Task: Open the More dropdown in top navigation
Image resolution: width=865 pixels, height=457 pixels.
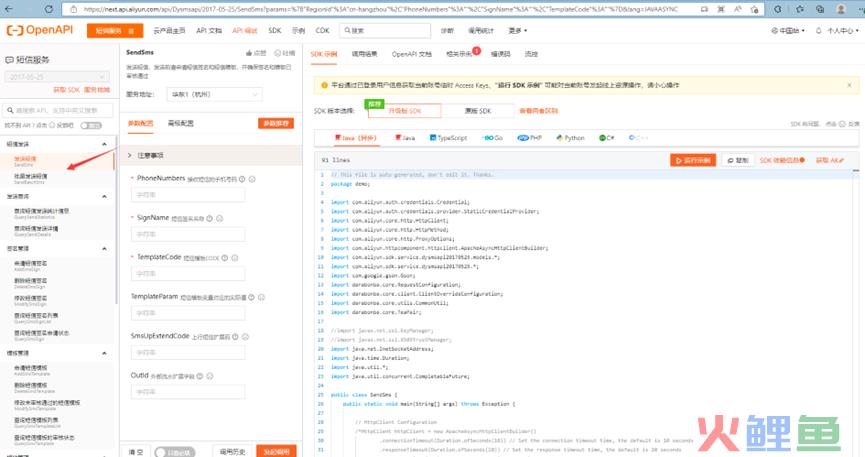Action: point(517,31)
